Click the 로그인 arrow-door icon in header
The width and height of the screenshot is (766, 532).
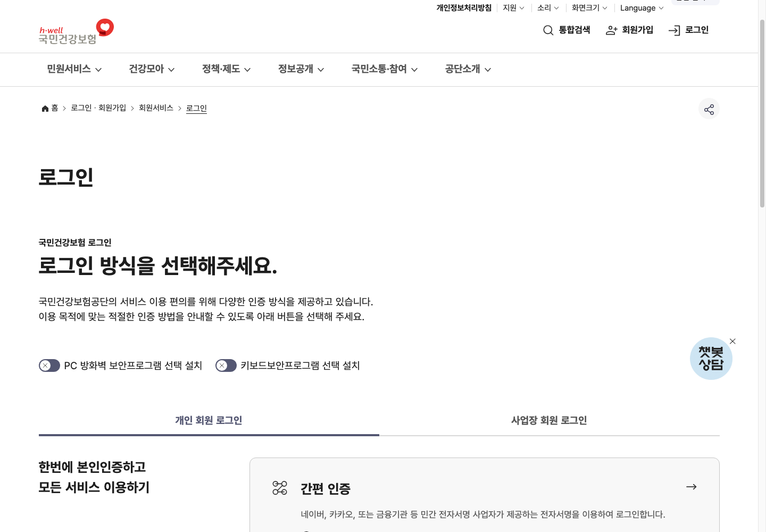click(674, 30)
